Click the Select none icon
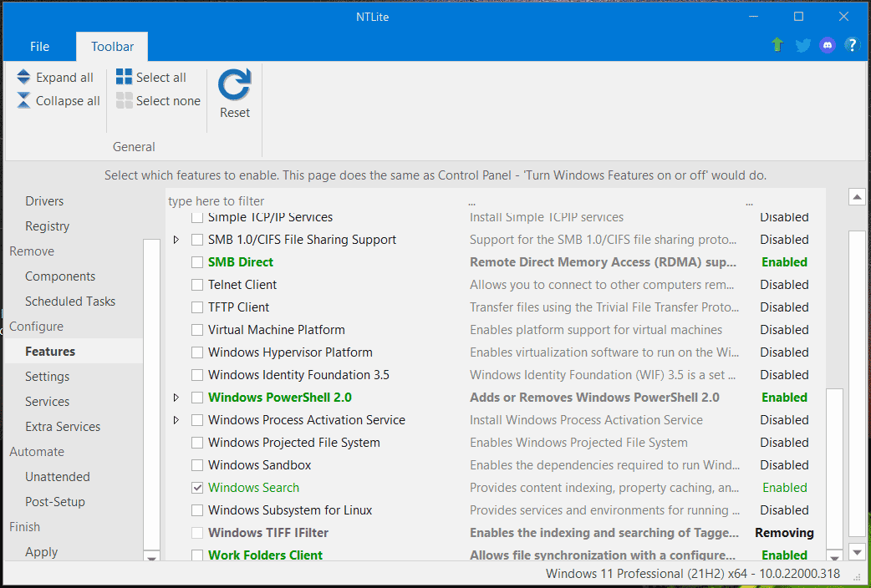The width and height of the screenshot is (871, 588). coord(124,101)
